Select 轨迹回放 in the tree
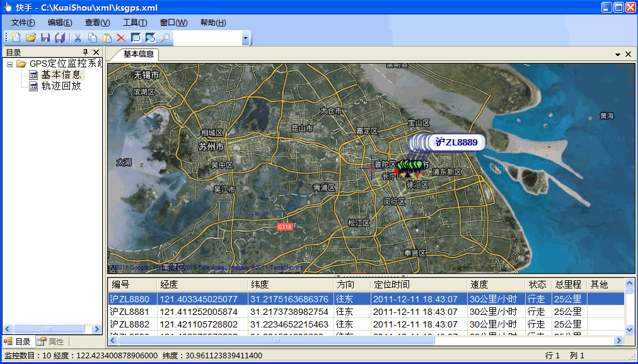 coord(61,86)
